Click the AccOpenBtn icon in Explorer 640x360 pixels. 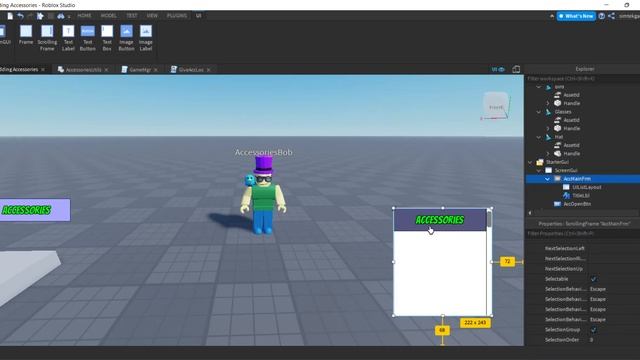pos(558,204)
